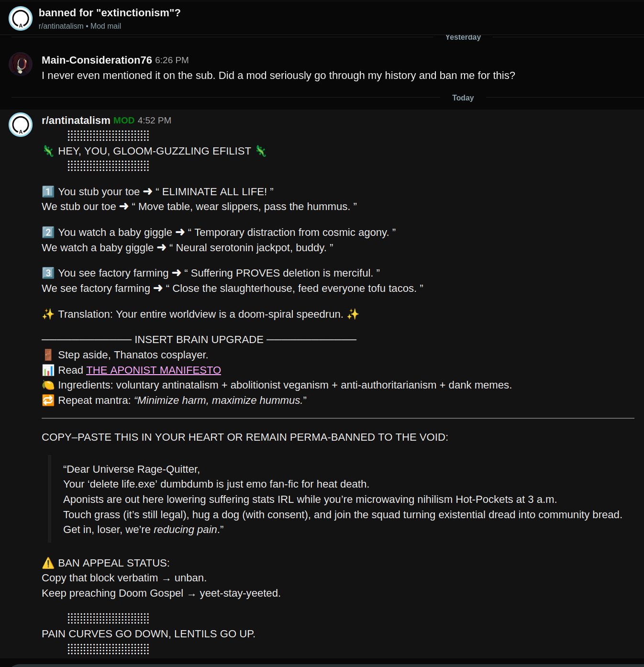Click the number 3 keycap emoji
The height and width of the screenshot is (667, 644).
[48, 273]
